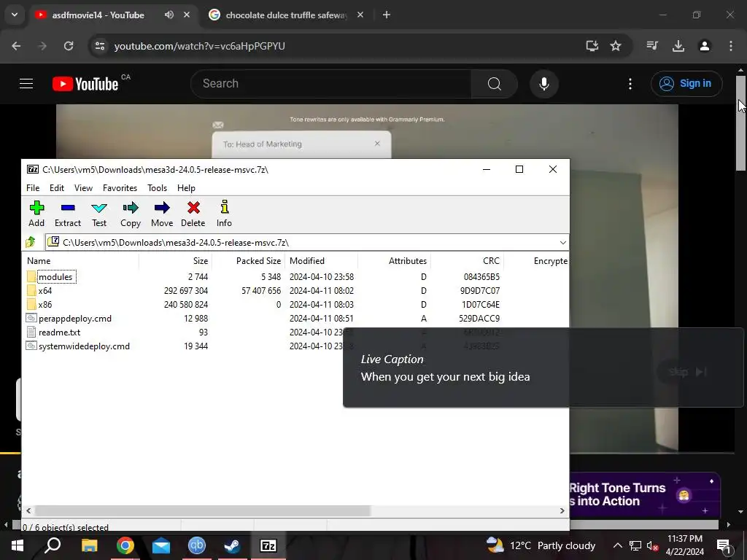Bookmark this page with the star icon
Screen dimensions: 747x560
[616, 46]
